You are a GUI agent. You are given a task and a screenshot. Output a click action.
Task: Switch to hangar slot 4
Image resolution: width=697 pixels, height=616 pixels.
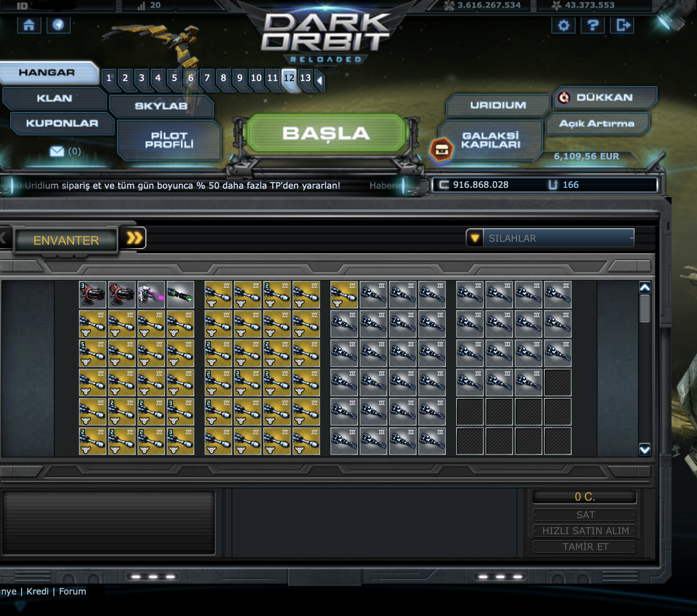[x=158, y=78]
